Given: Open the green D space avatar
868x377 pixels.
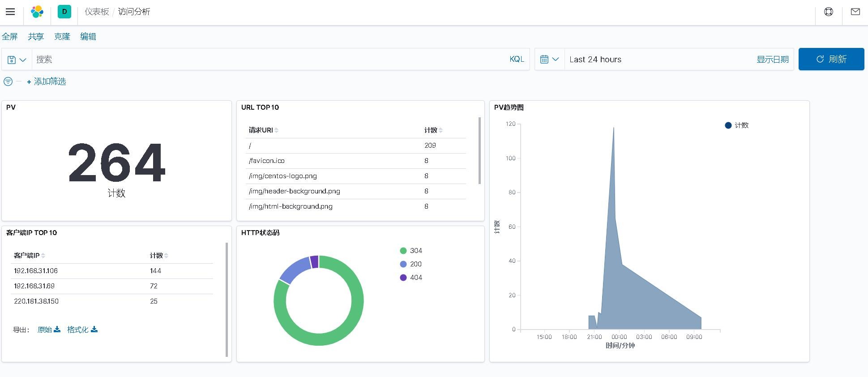Looking at the screenshot, I should [64, 12].
